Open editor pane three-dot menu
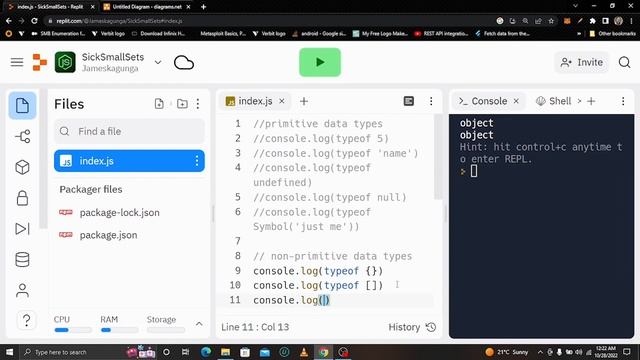640x360 pixels. [x=431, y=101]
